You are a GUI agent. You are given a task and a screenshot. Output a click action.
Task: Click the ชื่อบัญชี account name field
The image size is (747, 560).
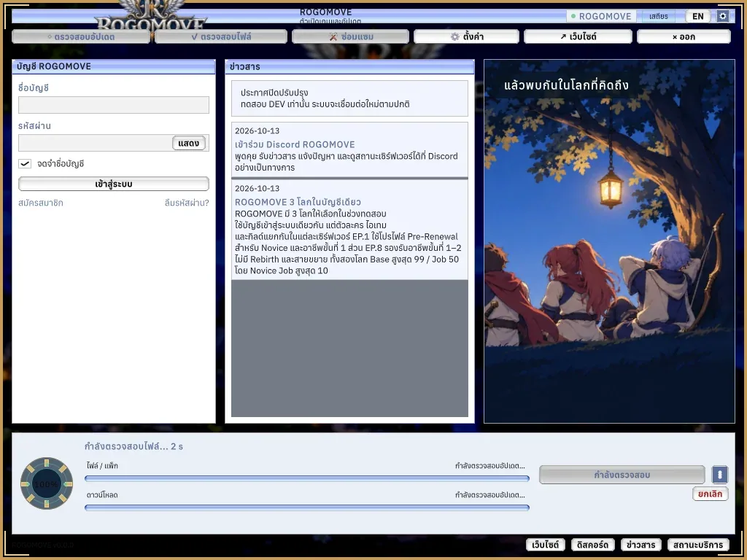(113, 105)
